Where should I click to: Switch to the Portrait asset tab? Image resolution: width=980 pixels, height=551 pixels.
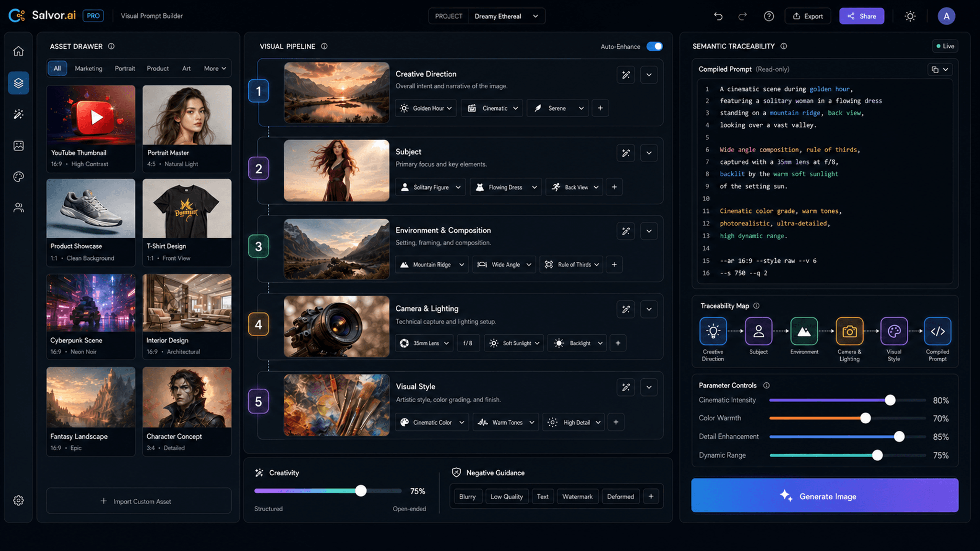pyautogui.click(x=125, y=68)
